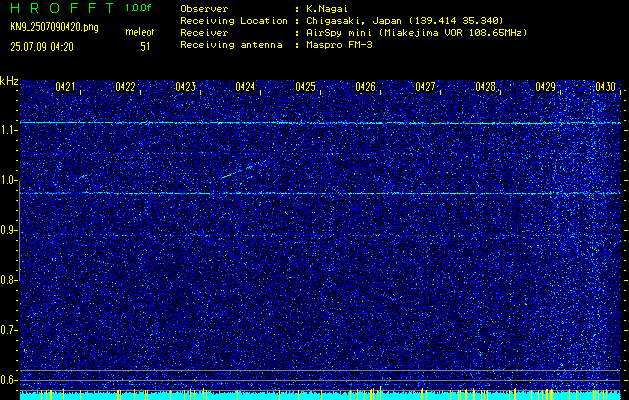Click the 0429 time marker
The image size is (629, 400).
coord(546,86)
